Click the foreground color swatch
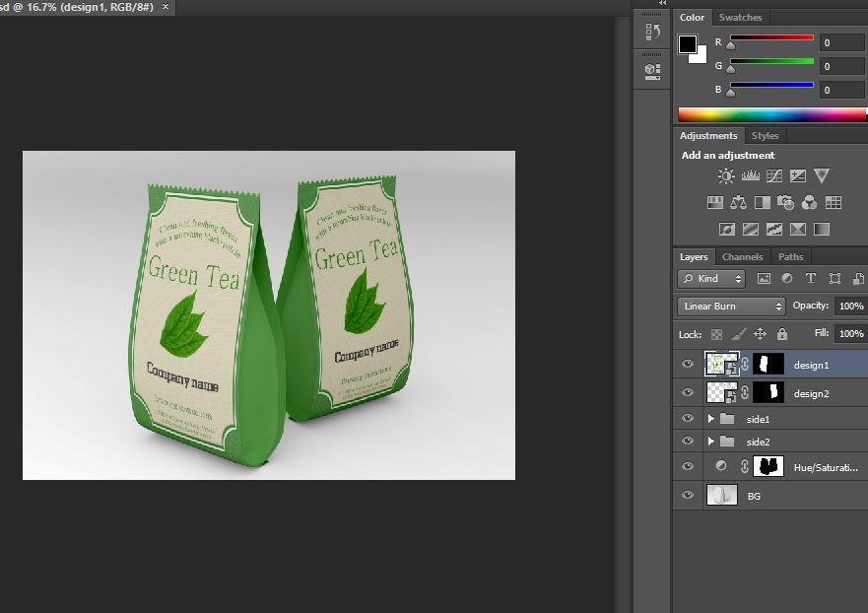This screenshot has height=613, width=868. (x=688, y=44)
